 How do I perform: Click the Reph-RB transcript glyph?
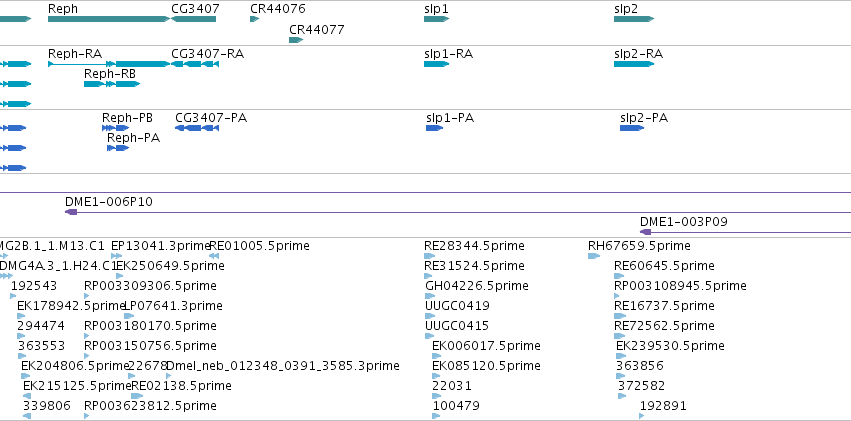pyautogui.click(x=112, y=84)
